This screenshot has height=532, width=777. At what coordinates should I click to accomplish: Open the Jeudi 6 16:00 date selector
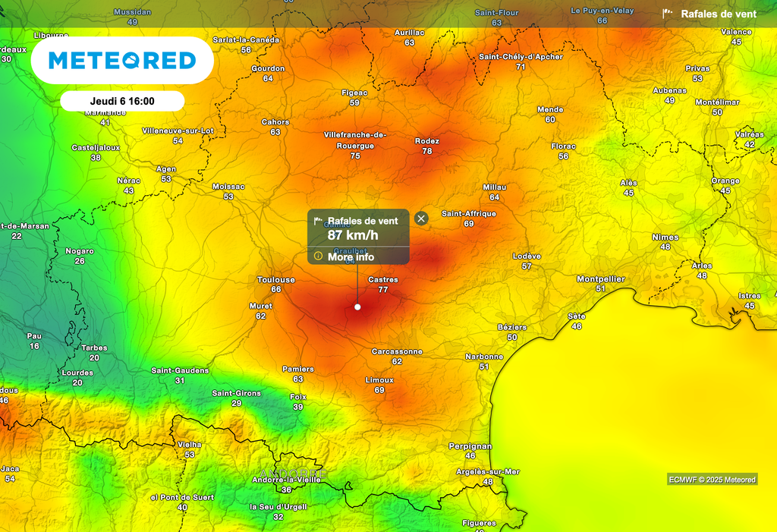tap(122, 101)
